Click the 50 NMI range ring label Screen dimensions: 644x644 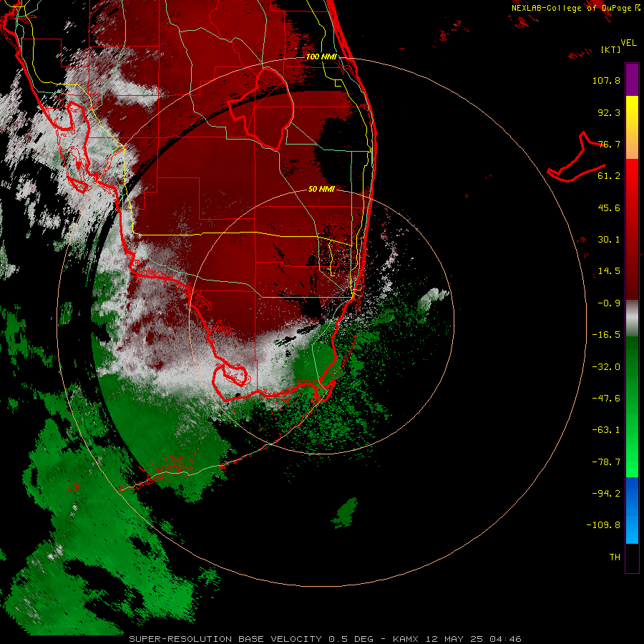coord(321,189)
